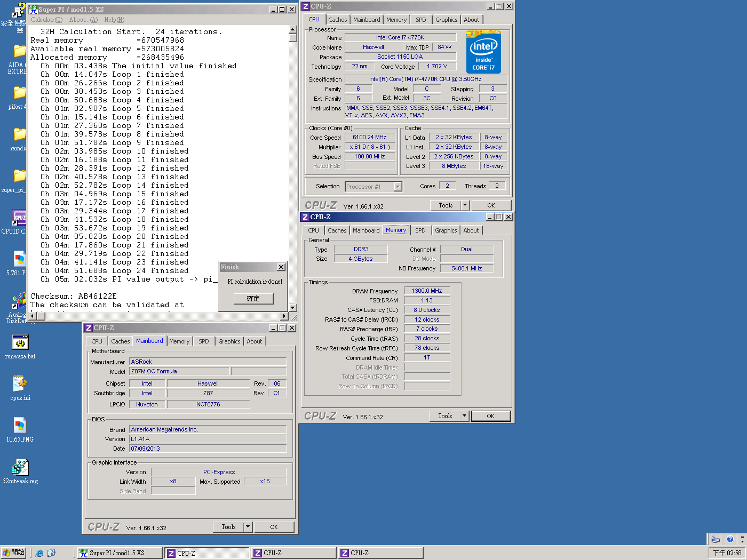Click Tools button in CPU-Z CPU window
Screen dimensions: 747x560
(x=446, y=205)
